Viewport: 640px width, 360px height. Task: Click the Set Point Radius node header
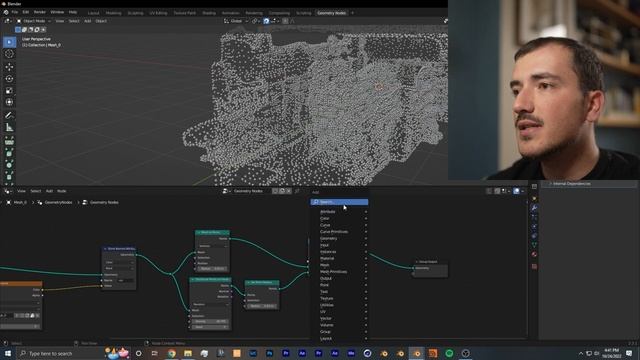pos(262,282)
